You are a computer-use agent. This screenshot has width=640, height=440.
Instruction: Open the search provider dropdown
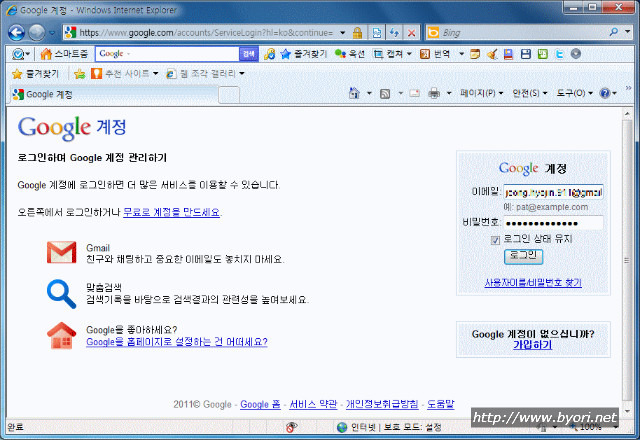click(627, 32)
